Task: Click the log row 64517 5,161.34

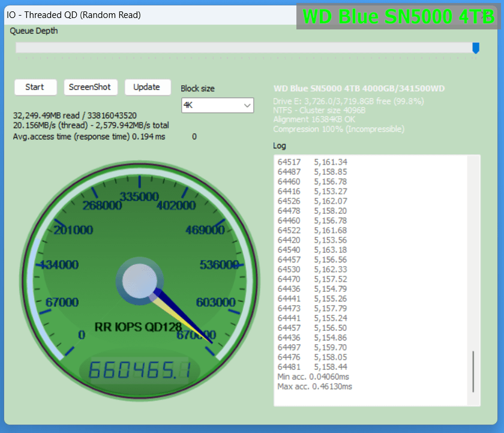Action: tap(312, 162)
